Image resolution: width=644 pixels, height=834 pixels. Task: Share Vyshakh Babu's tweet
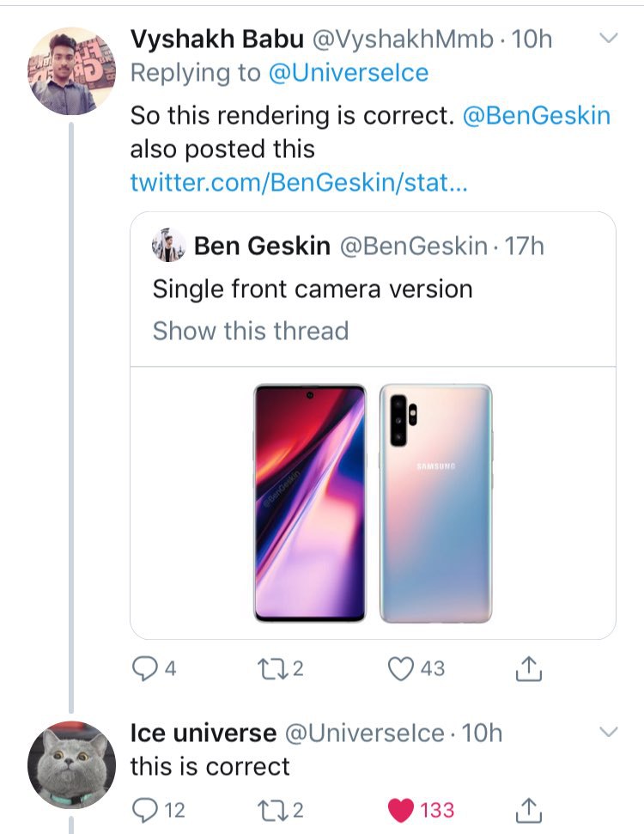pos(529,668)
